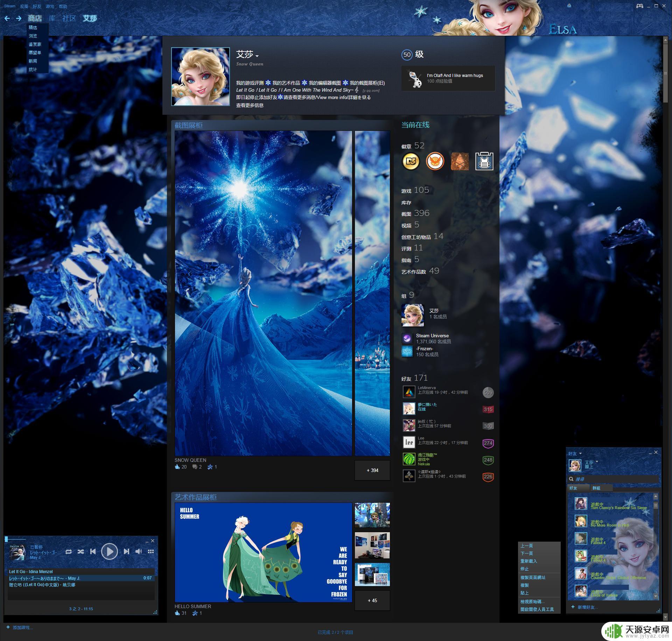Open the music player grid view icon

click(151, 551)
